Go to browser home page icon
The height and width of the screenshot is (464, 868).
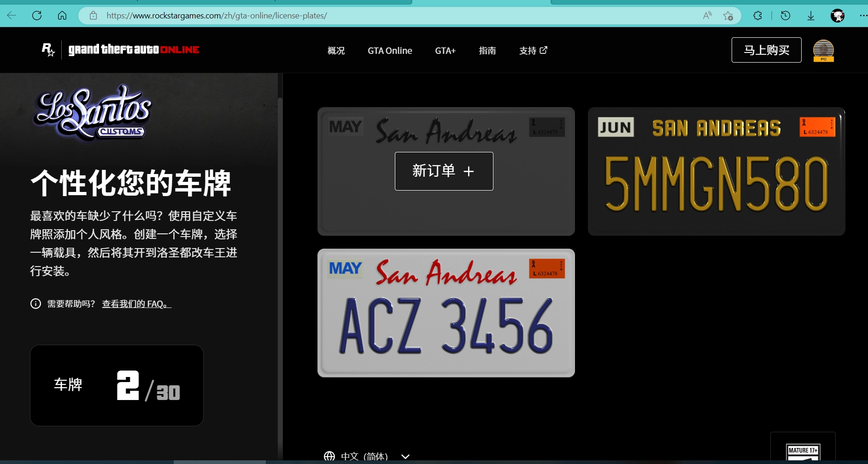pyautogui.click(x=62, y=16)
